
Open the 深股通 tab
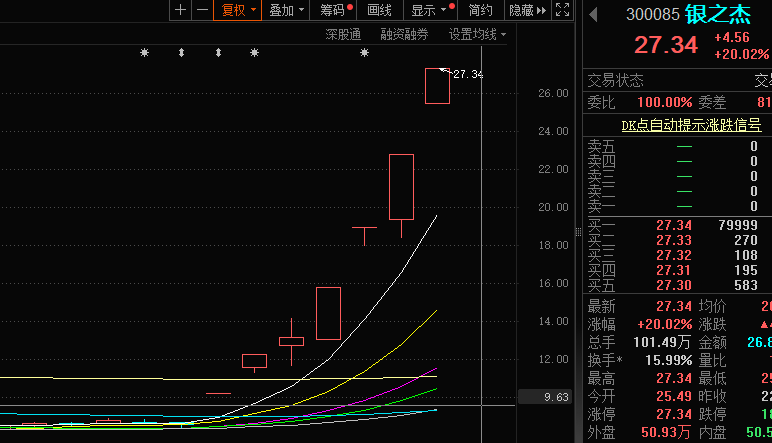[343, 34]
